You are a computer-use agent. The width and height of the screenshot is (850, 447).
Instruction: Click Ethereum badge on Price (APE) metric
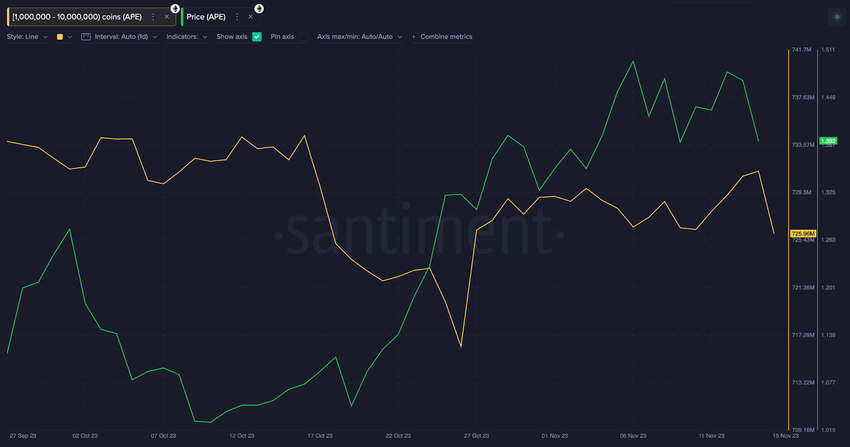point(259,8)
